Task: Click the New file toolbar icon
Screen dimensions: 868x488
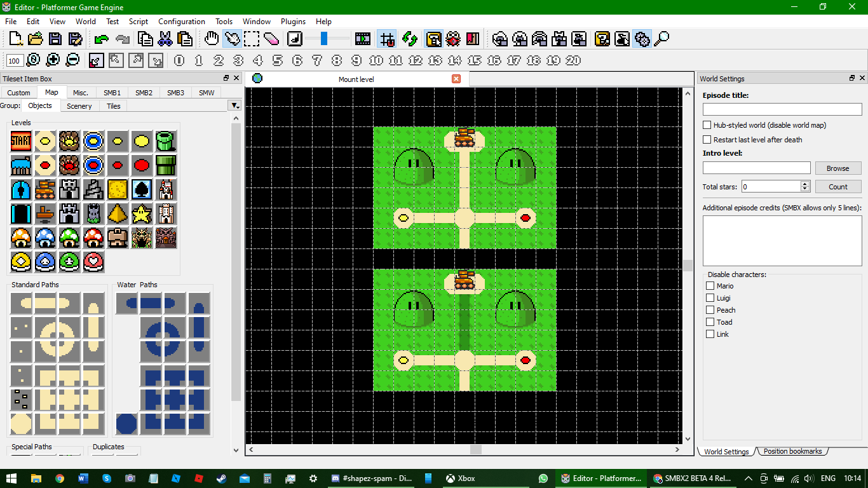Action: coord(16,39)
